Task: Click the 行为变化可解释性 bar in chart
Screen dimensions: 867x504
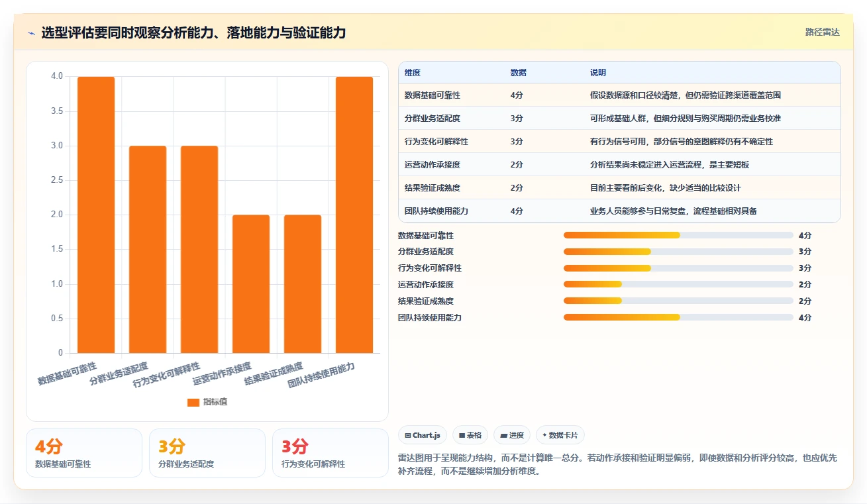Action: (x=199, y=249)
